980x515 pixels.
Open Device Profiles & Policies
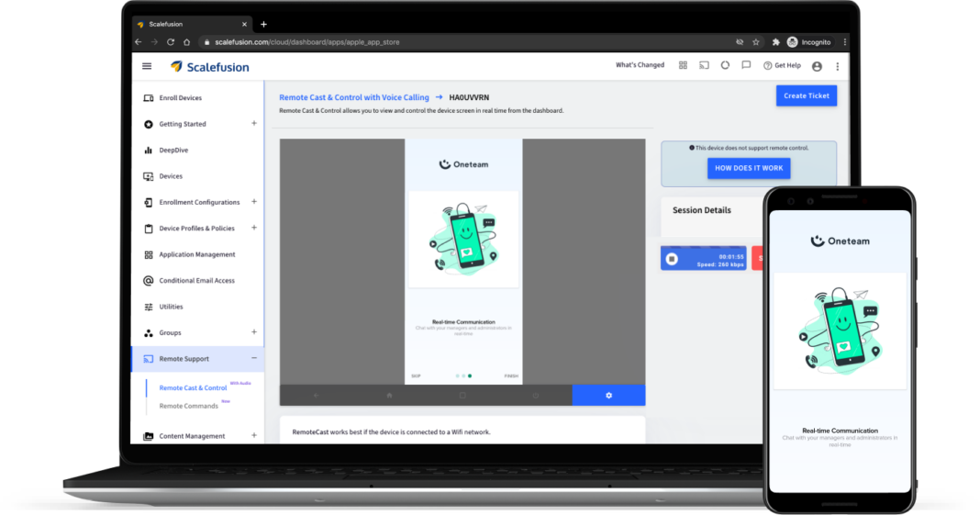(x=196, y=229)
